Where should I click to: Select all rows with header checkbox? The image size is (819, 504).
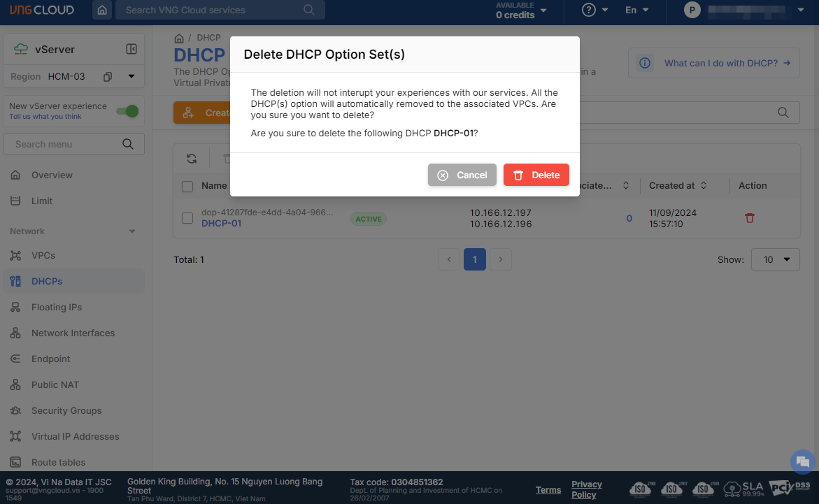187,186
